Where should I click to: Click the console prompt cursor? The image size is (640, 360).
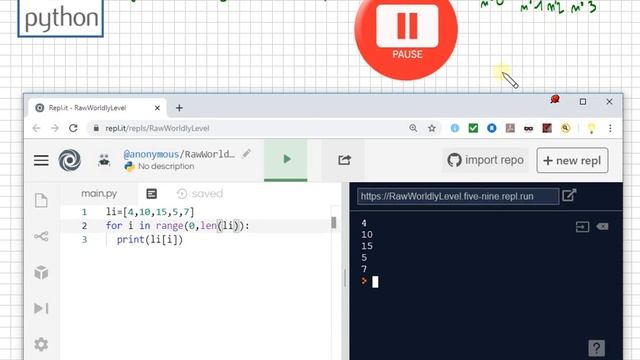(375, 282)
